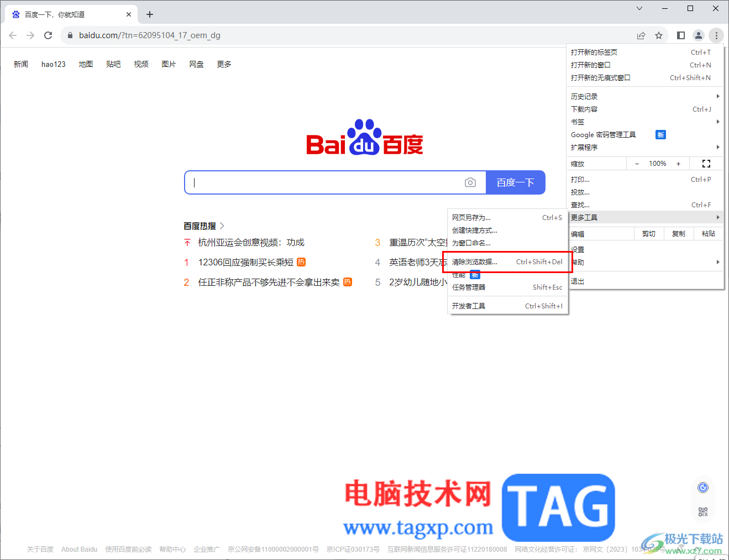Viewport: 729px width, 560px height.
Task: Open the 网盘 link
Action: 196,64
